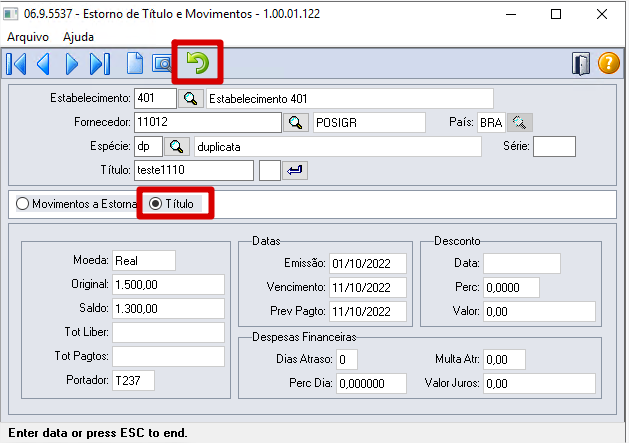Click the Original value 1.500,00

[168, 284]
